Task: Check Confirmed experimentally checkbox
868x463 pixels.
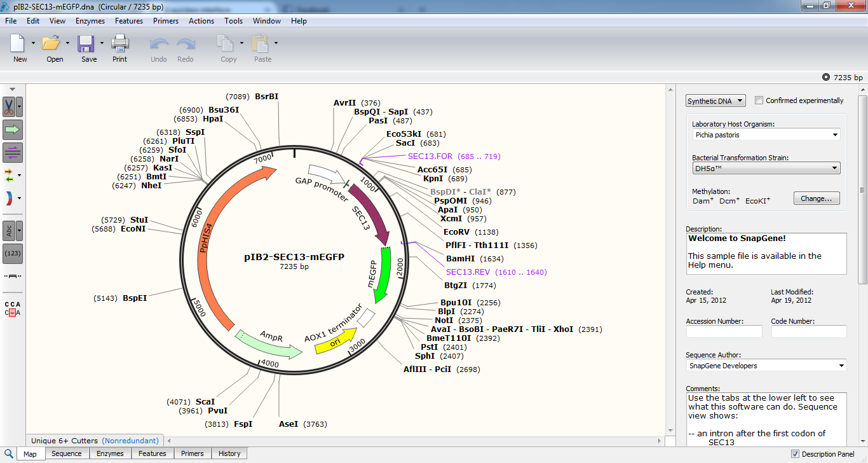Action: click(759, 100)
